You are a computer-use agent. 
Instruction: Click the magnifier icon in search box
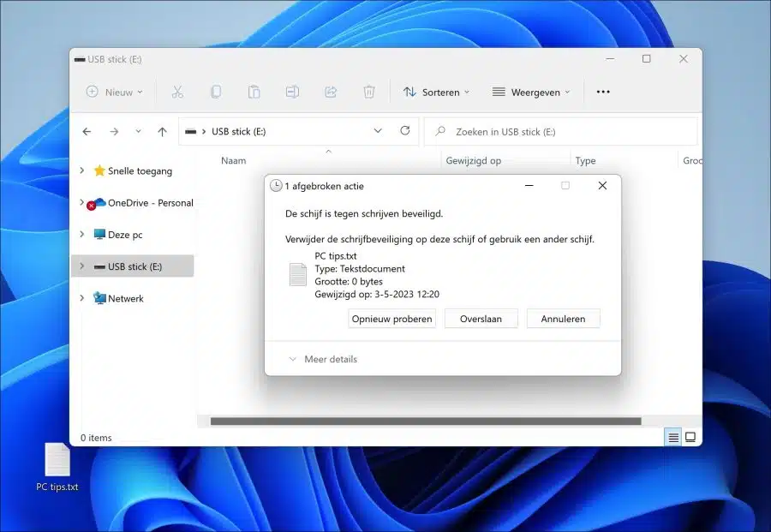(440, 131)
